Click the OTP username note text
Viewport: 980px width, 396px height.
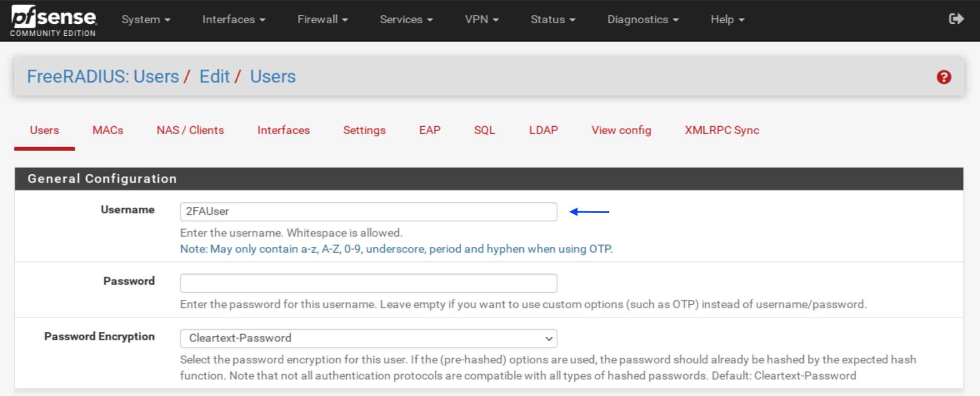(x=396, y=249)
